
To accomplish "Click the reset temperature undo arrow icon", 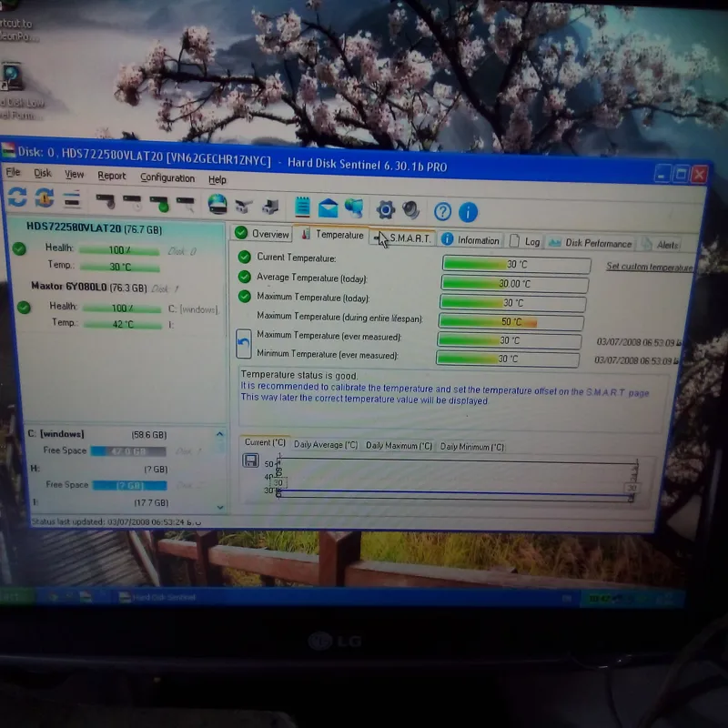I will 244,344.
